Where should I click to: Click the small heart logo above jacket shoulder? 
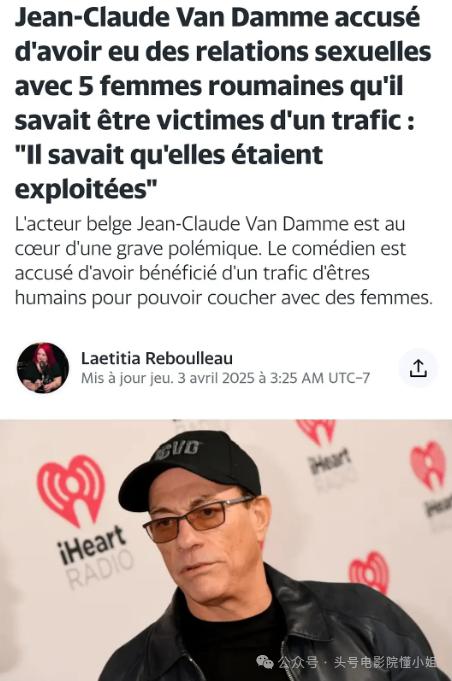(x=369, y=572)
